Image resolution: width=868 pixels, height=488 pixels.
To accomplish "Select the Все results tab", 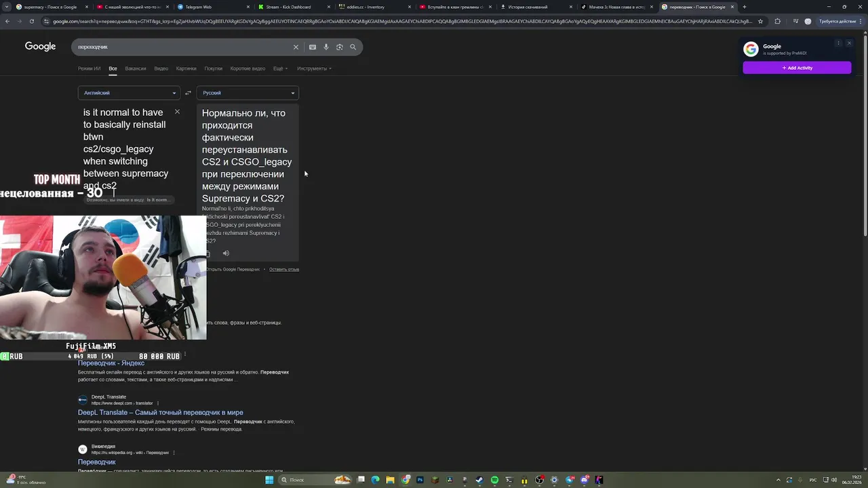I will 113,68.
